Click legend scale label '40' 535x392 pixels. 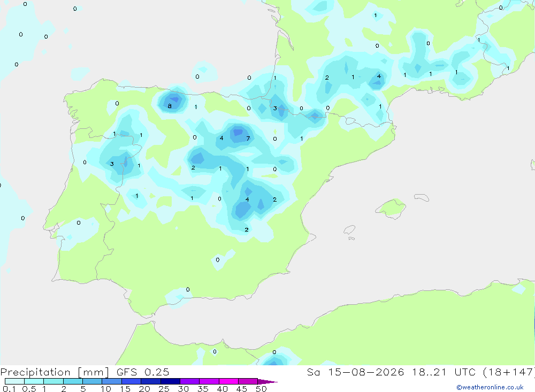click(222, 389)
